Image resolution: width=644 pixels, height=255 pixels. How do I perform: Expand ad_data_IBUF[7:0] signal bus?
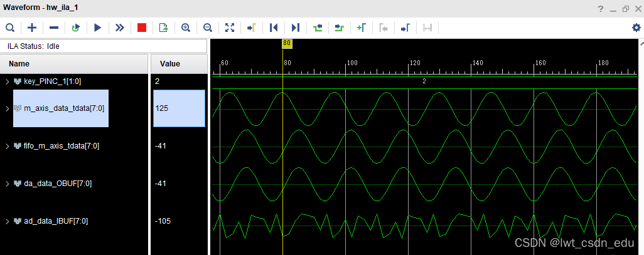click(7, 221)
